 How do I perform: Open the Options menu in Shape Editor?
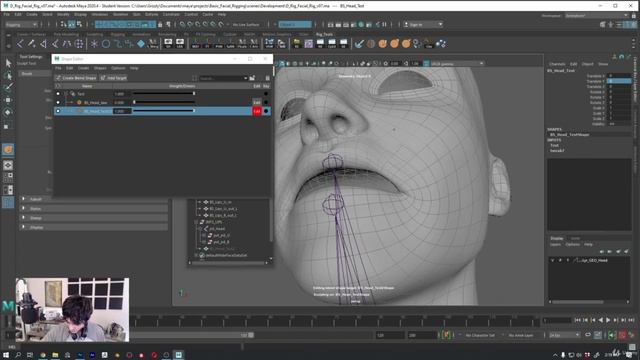pos(118,68)
